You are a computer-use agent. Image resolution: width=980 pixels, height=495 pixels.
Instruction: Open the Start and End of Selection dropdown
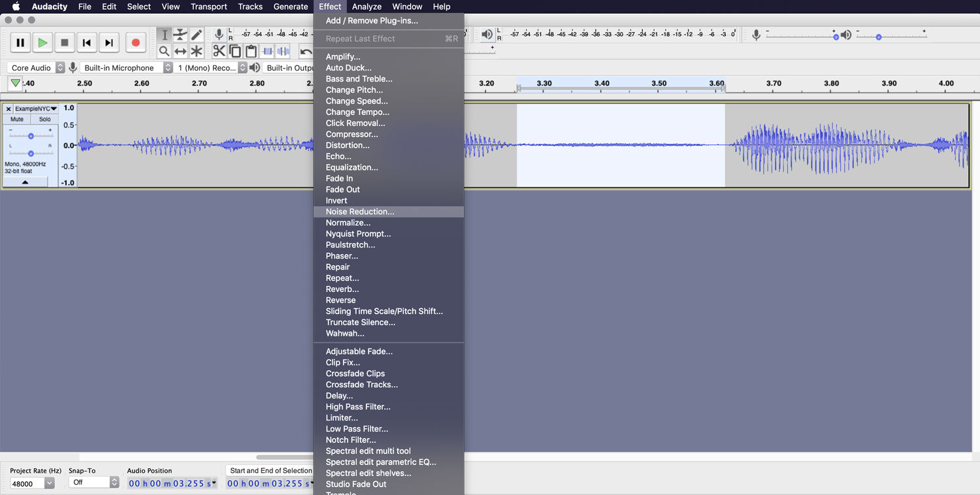point(270,470)
